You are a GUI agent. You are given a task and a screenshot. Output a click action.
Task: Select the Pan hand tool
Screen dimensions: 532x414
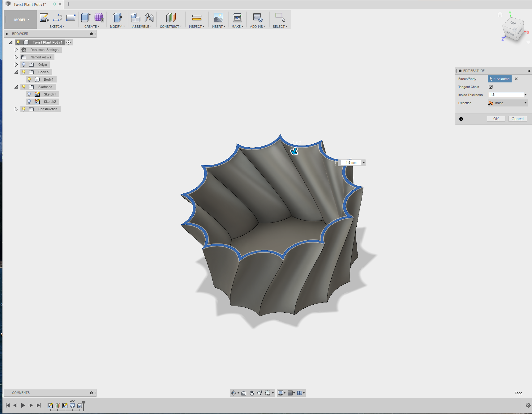252,393
